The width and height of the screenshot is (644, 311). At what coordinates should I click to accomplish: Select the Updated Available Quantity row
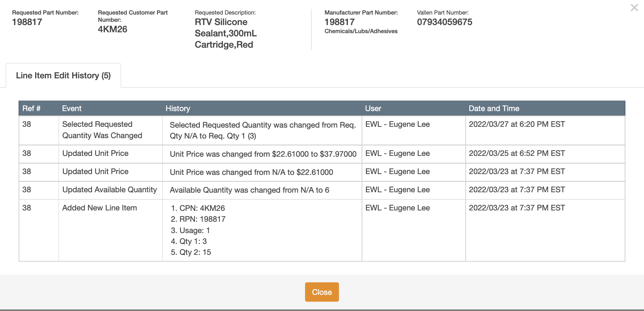[x=110, y=189]
